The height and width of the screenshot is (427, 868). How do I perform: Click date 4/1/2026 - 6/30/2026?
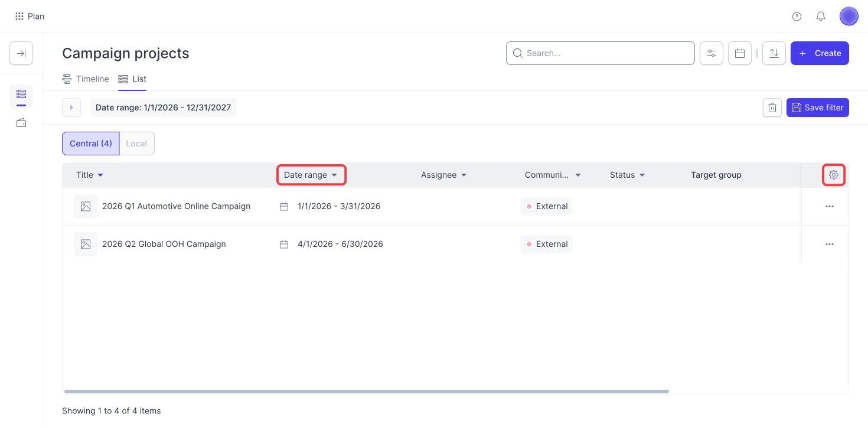click(340, 244)
